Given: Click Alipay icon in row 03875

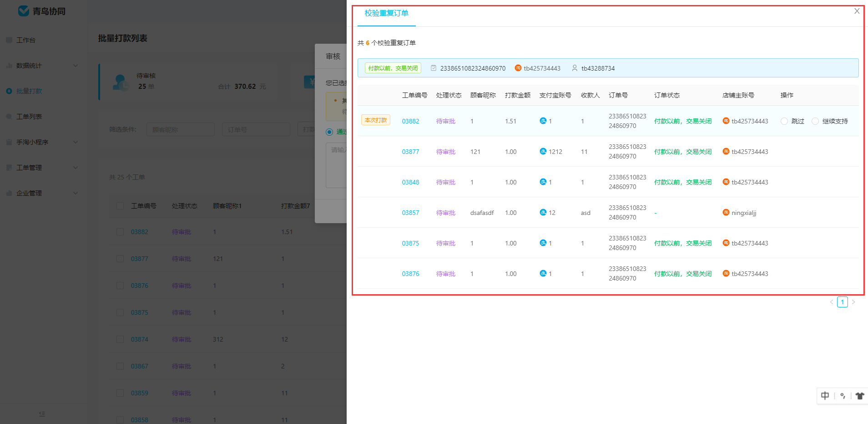Looking at the screenshot, I should point(543,243).
